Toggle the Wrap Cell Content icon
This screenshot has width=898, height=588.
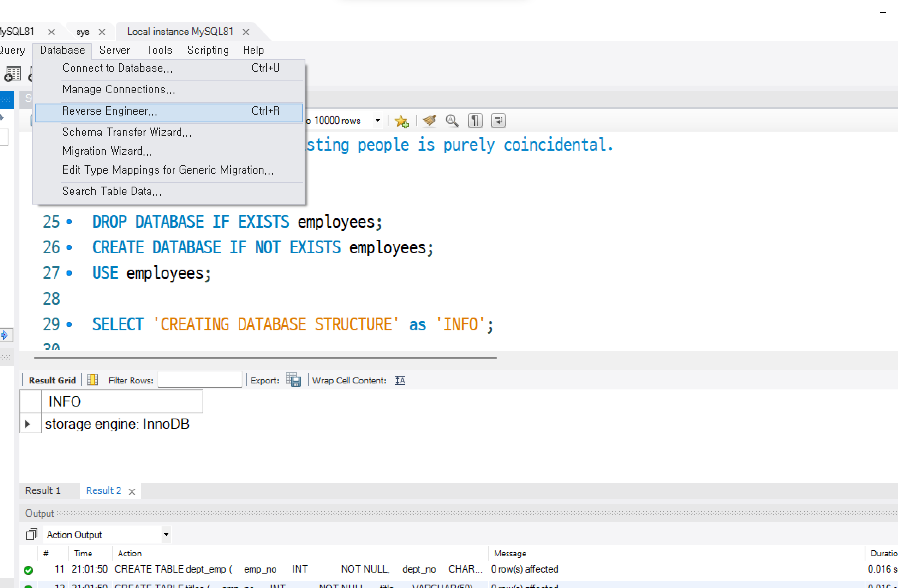(400, 380)
